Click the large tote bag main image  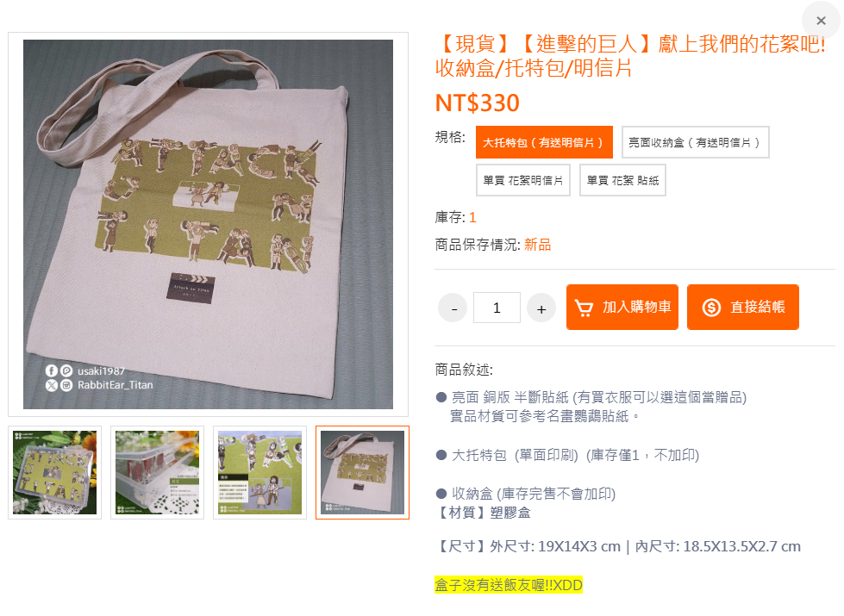click(208, 224)
